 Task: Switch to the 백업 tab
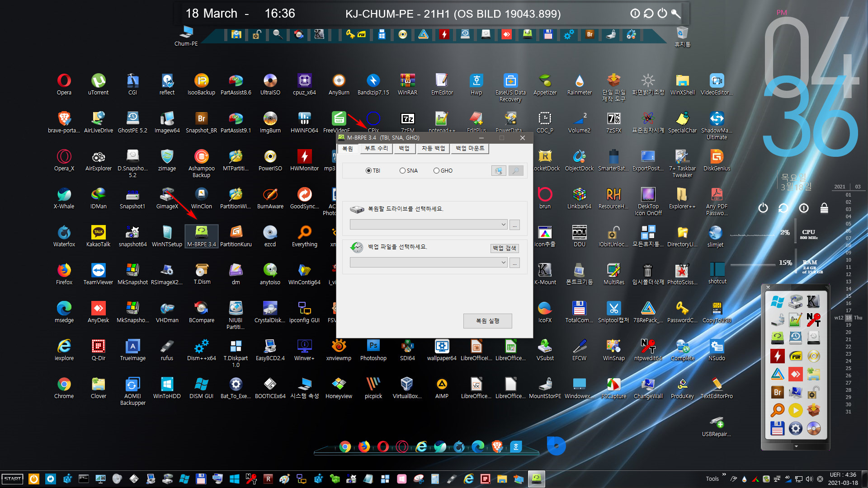[404, 148]
